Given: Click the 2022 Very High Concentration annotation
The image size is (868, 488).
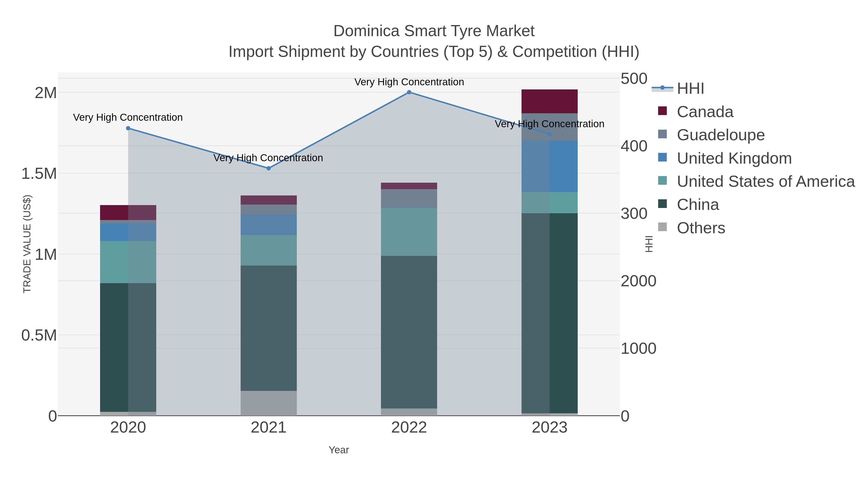Looking at the screenshot, I should click(x=409, y=82).
